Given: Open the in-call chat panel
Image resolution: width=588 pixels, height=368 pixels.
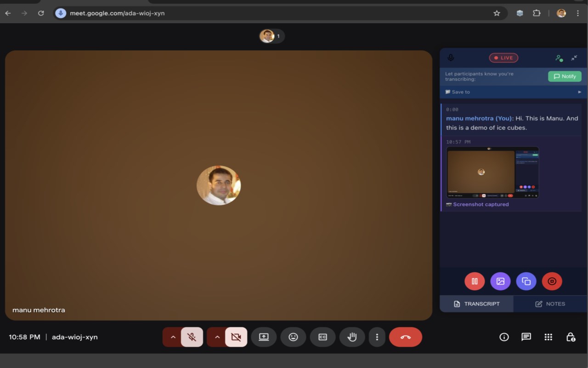Looking at the screenshot, I should pyautogui.click(x=526, y=337).
